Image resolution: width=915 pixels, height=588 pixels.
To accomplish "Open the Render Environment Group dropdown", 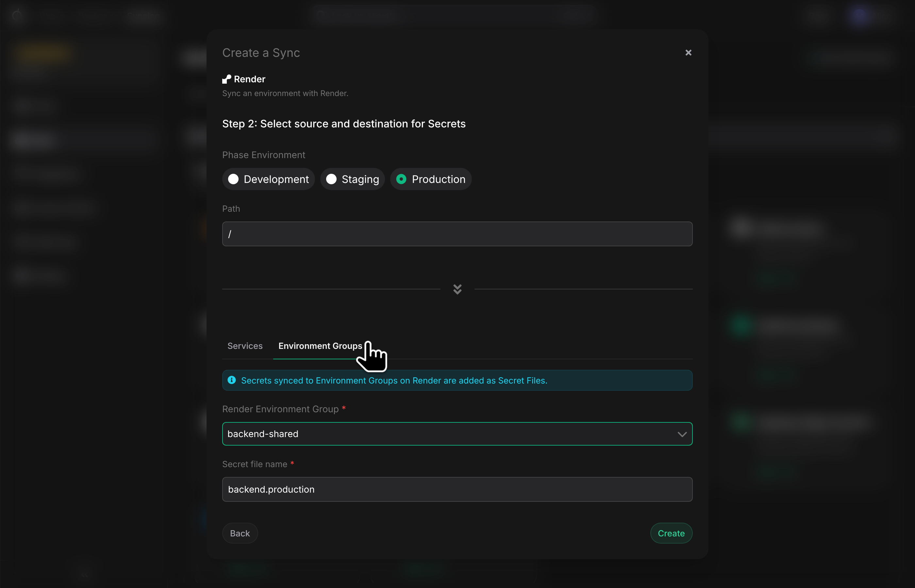I will [x=457, y=434].
